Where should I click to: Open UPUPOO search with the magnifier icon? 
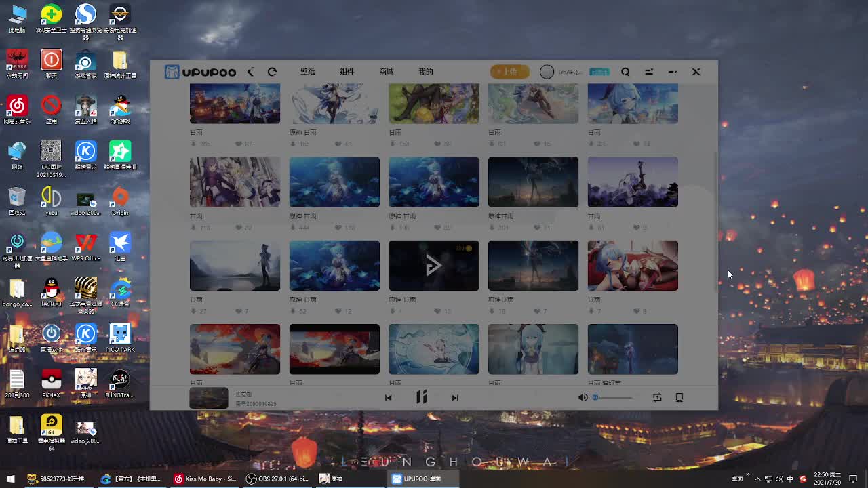[625, 72]
